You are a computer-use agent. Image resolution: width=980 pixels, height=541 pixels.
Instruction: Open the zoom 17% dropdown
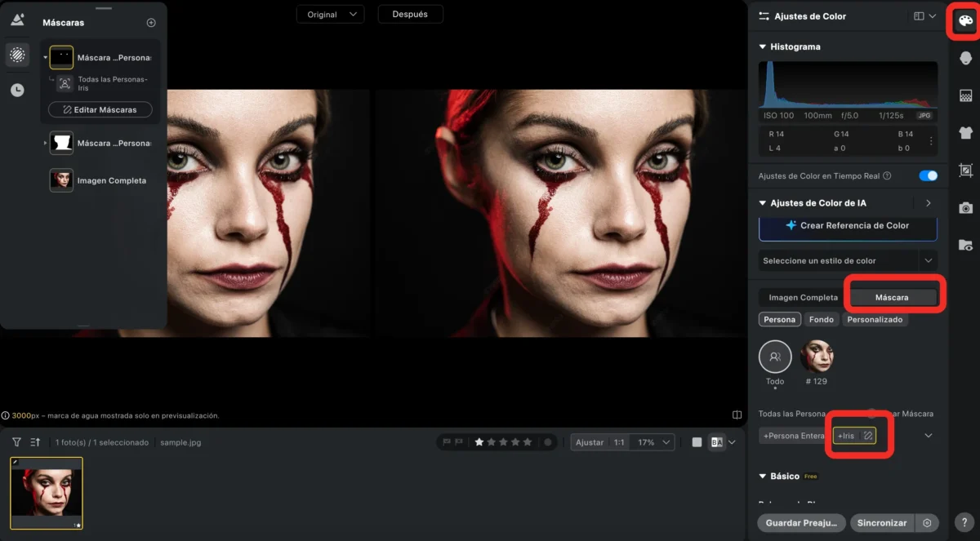pos(652,442)
